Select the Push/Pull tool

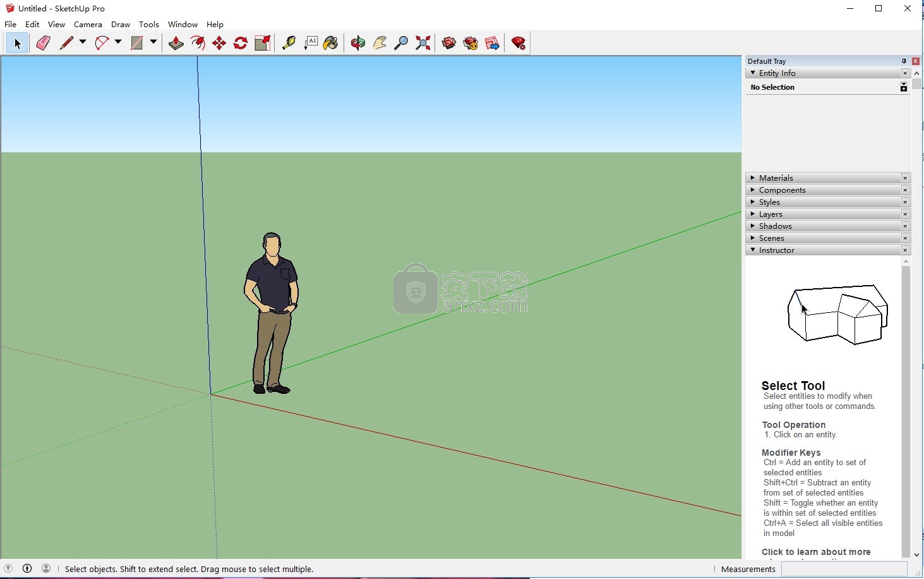pos(176,43)
